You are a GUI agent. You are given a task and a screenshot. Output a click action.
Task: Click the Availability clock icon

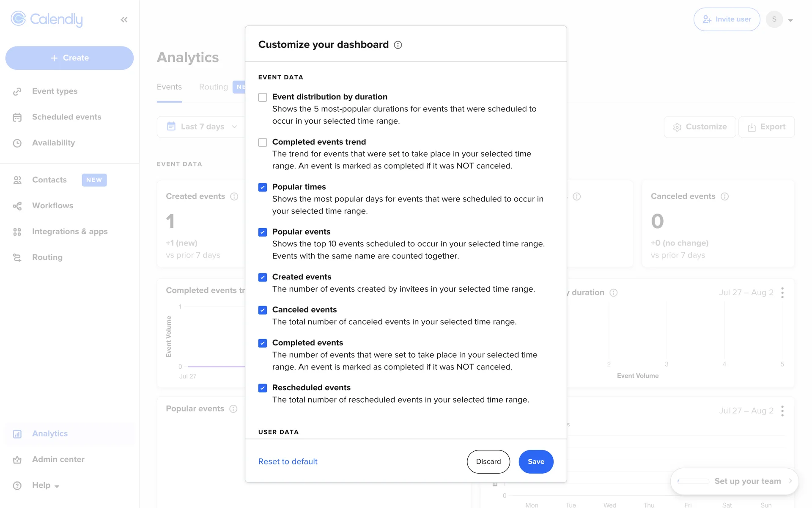[17, 143]
